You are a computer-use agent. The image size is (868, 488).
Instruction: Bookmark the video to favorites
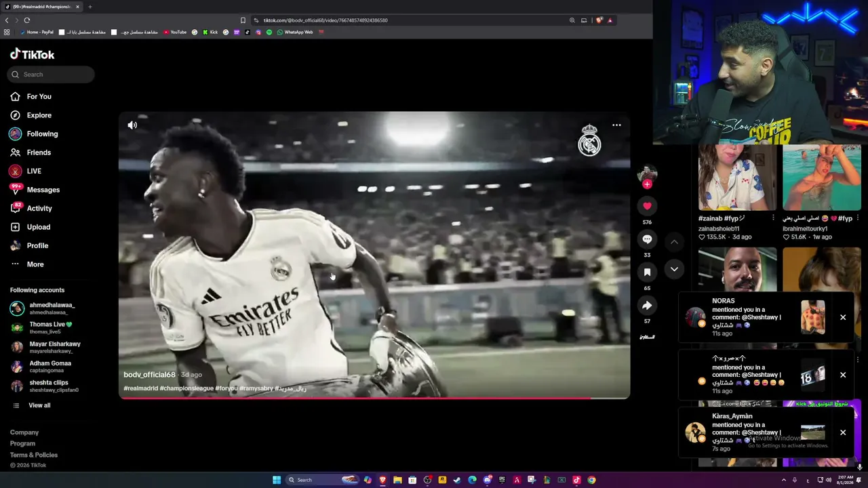pos(647,272)
